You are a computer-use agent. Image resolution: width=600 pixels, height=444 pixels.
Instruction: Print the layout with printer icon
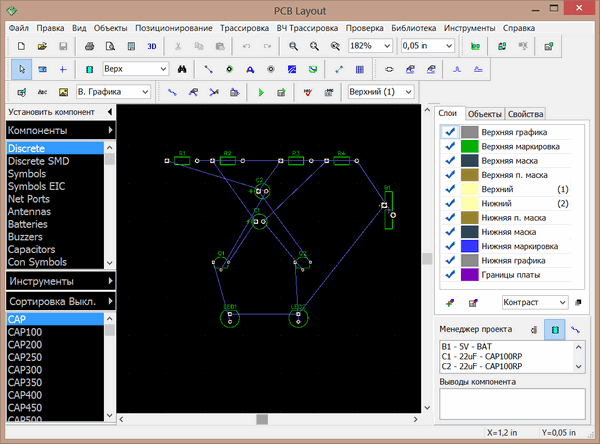click(90, 46)
